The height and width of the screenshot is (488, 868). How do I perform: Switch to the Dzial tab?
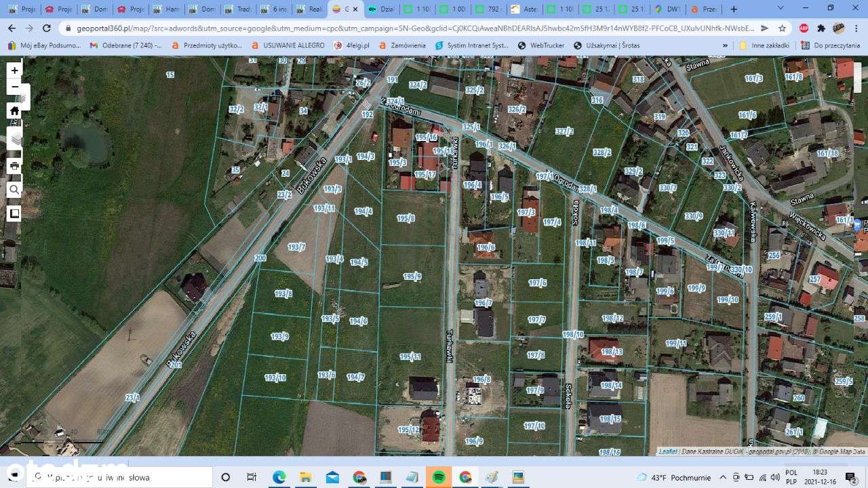click(382, 9)
